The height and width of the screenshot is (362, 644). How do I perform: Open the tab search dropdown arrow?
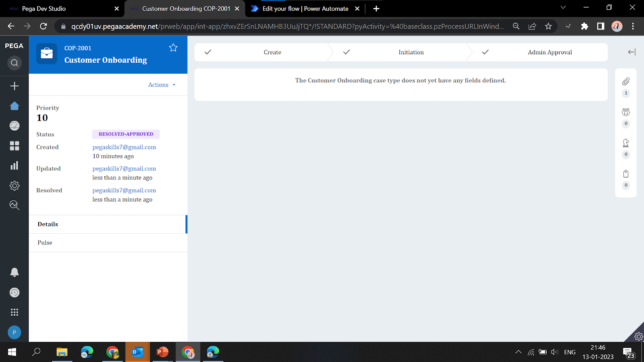pos(563,7)
